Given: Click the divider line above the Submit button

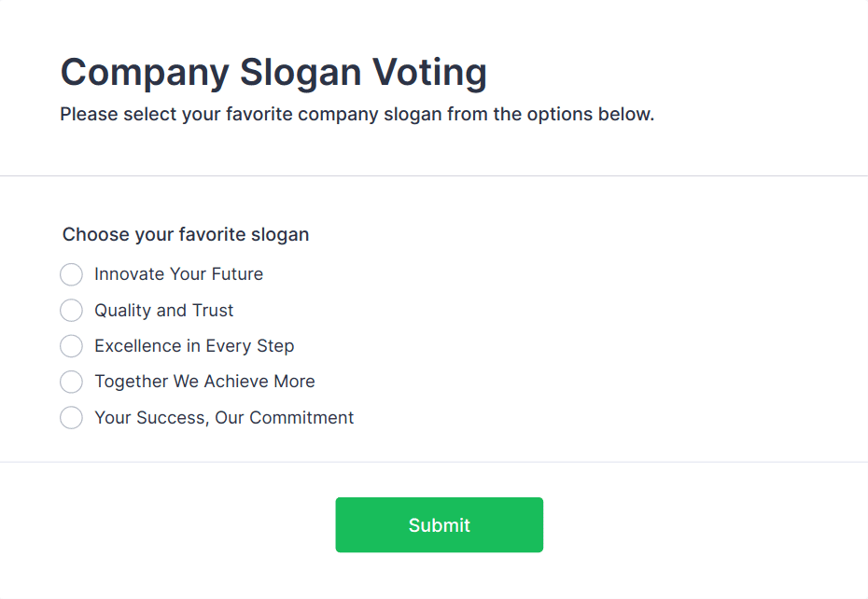Looking at the screenshot, I should [434, 462].
